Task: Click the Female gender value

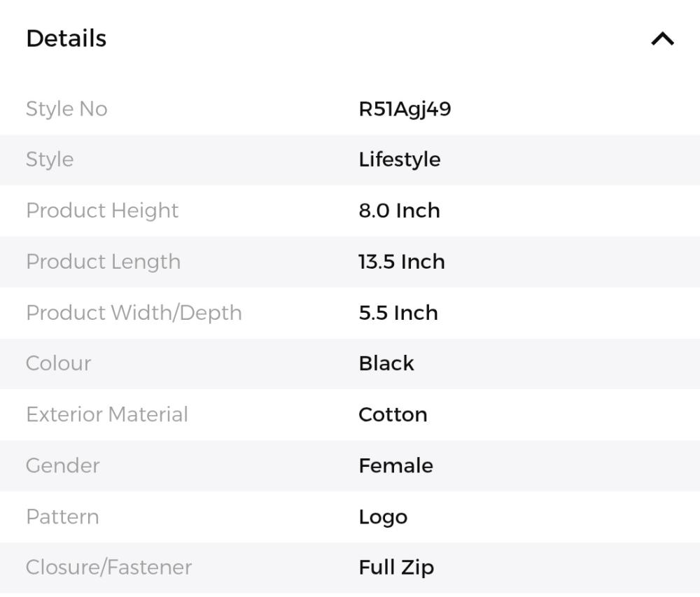Action: [395, 465]
